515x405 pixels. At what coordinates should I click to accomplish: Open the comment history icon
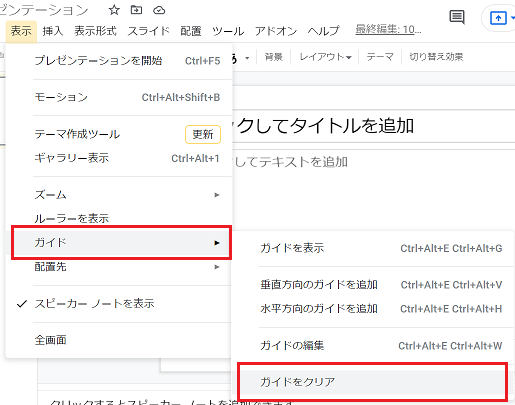click(x=457, y=17)
